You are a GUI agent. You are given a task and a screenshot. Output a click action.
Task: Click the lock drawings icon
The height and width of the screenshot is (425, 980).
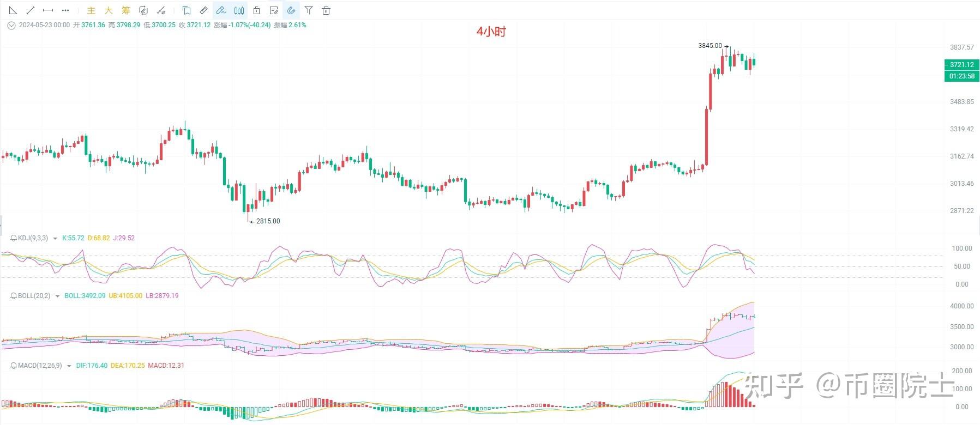coord(256,10)
